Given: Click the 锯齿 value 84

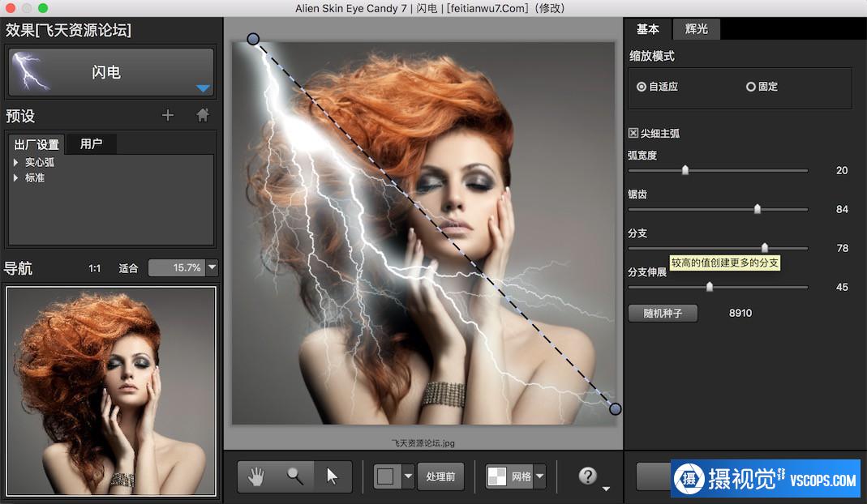Looking at the screenshot, I should pyautogui.click(x=842, y=209).
